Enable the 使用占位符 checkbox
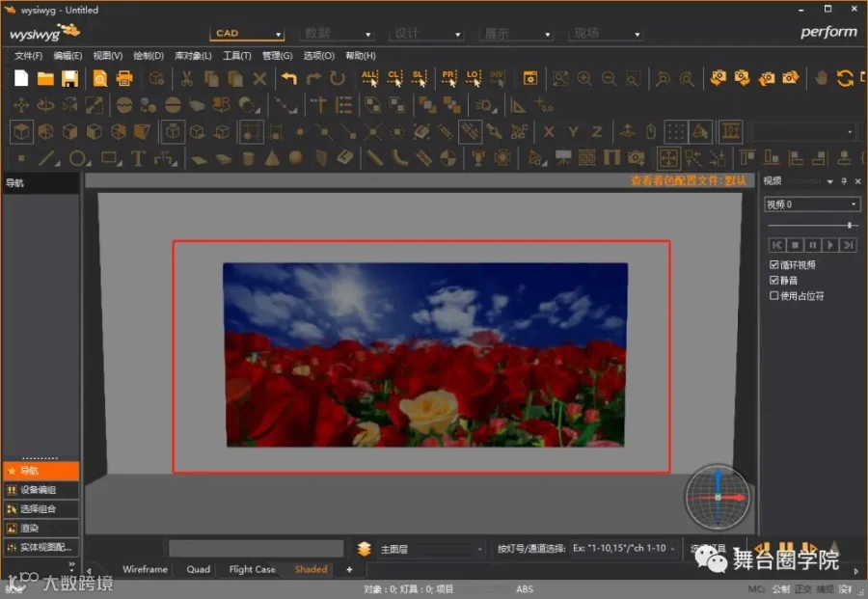 click(x=773, y=296)
